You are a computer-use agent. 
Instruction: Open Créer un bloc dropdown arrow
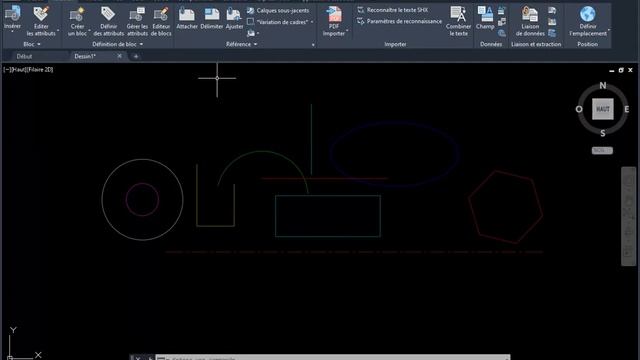[89, 31]
